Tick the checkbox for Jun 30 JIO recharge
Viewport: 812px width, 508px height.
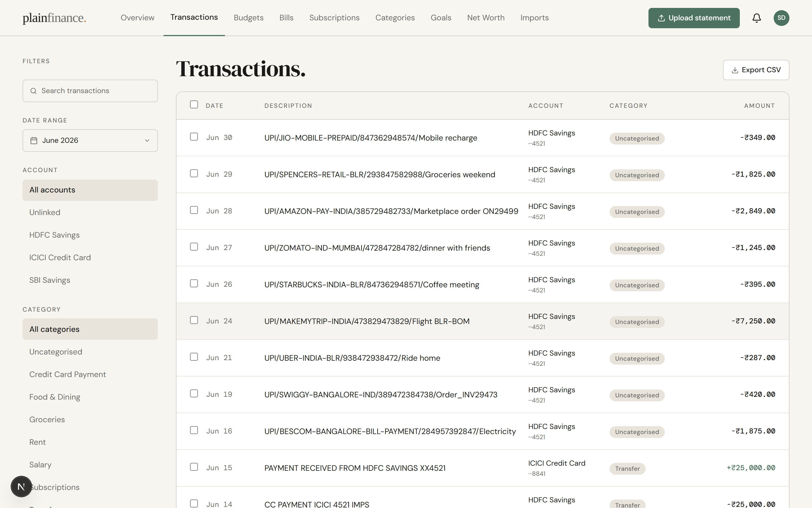[194, 137]
